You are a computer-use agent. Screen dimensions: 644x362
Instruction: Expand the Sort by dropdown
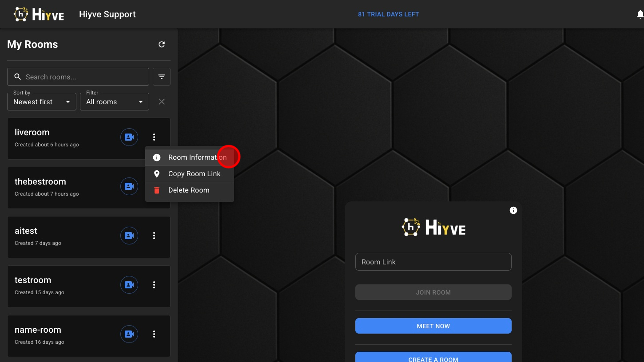tap(42, 102)
